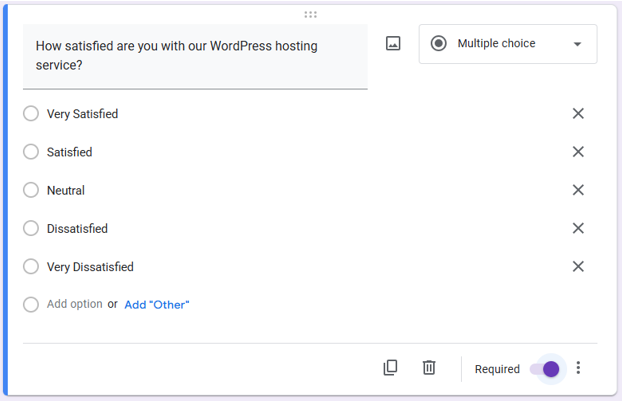Remove the Neutral option
The image size is (622, 401).
578,190
